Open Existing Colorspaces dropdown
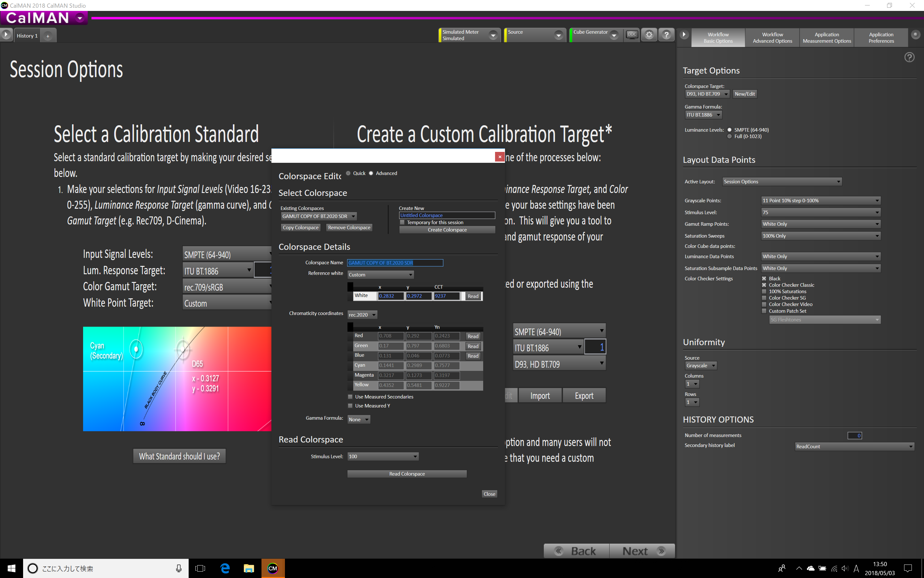This screenshot has height=578, width=924. point(319,216)
